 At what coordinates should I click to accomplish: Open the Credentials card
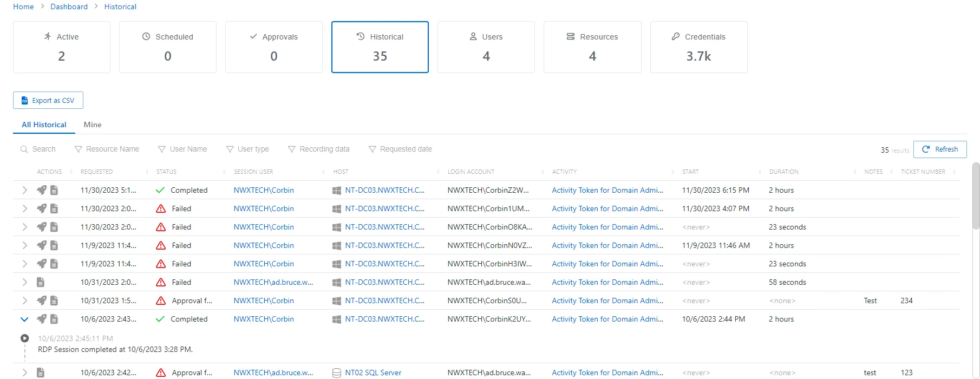coord(699,47)
